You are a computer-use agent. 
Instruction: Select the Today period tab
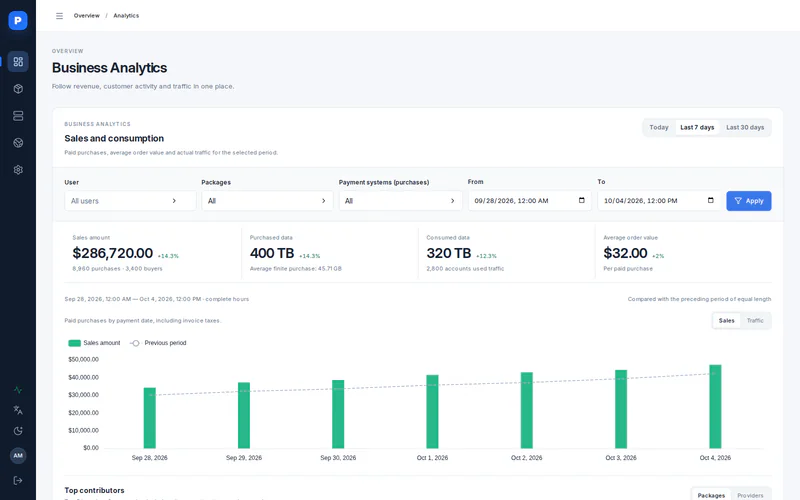(x=659, y=128)
